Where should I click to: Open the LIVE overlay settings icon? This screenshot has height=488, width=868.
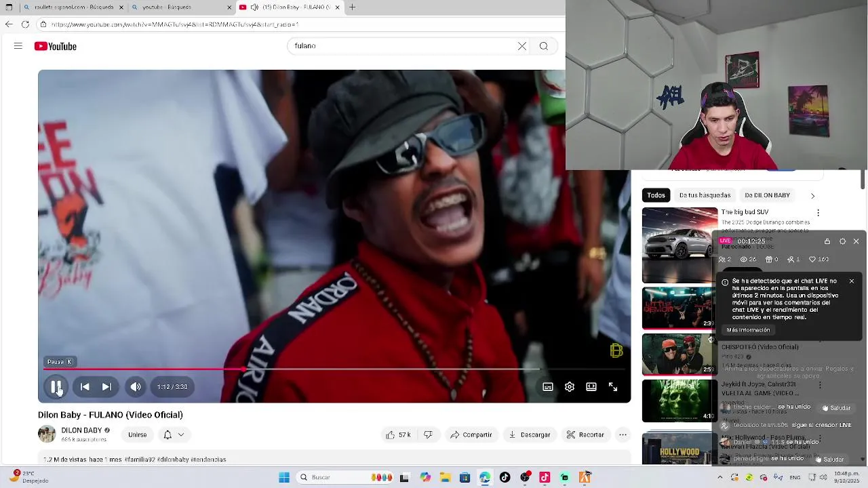click(x=842, y=241)
